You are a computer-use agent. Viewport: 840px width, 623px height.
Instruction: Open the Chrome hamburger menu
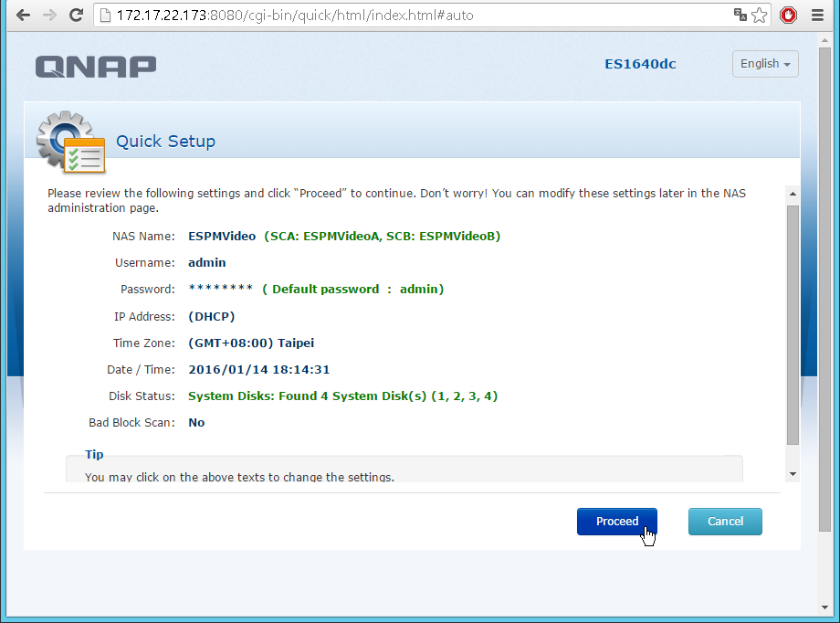click(818, 16)
